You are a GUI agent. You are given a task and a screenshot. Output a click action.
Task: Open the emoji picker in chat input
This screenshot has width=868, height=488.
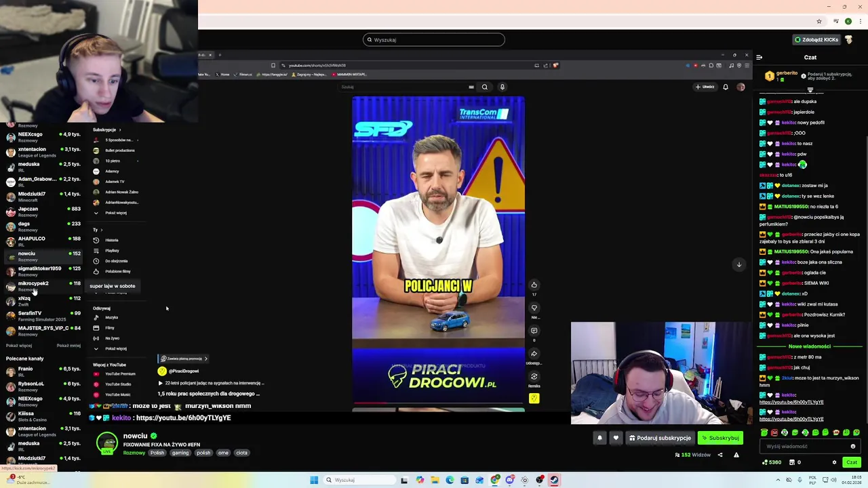[853, 447]
